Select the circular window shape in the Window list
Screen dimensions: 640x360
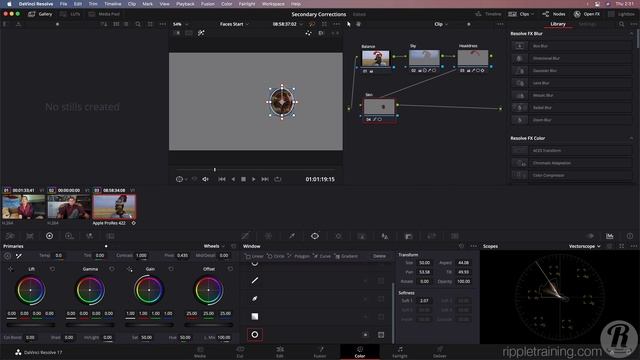pyautogui.click(x=255, y=335)
